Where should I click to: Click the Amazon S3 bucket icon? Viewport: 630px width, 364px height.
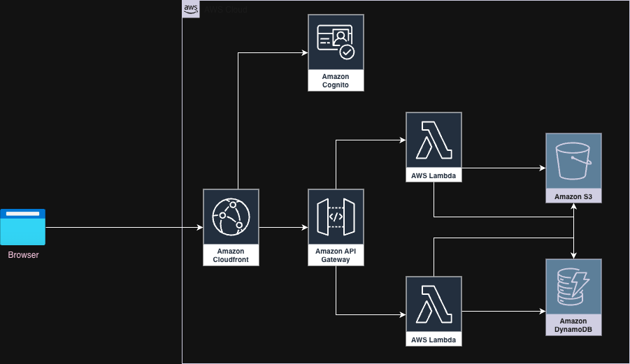(x=573, y=161)
